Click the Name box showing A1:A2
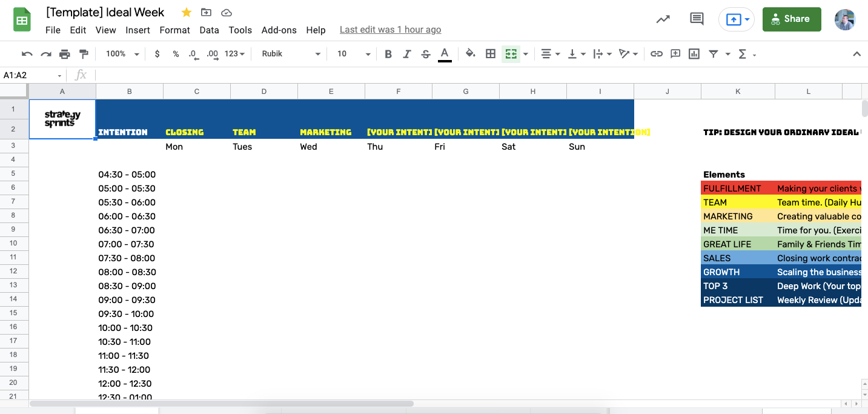 click(33, 75)
